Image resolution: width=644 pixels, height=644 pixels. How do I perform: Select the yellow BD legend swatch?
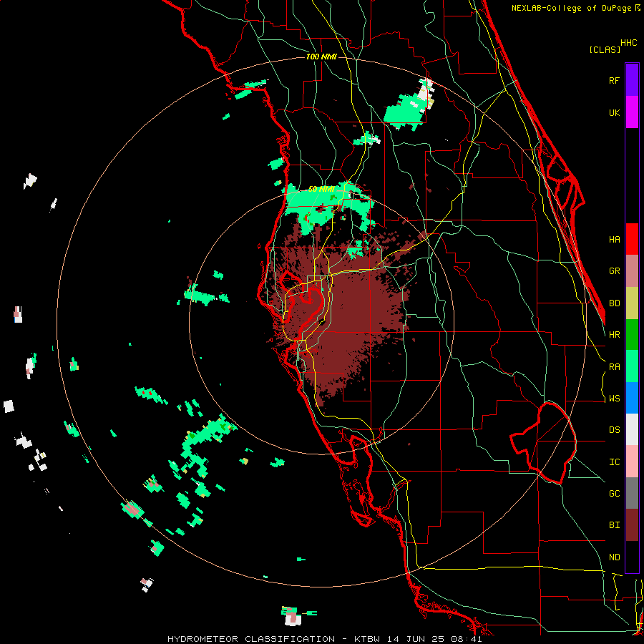point(632,303)
